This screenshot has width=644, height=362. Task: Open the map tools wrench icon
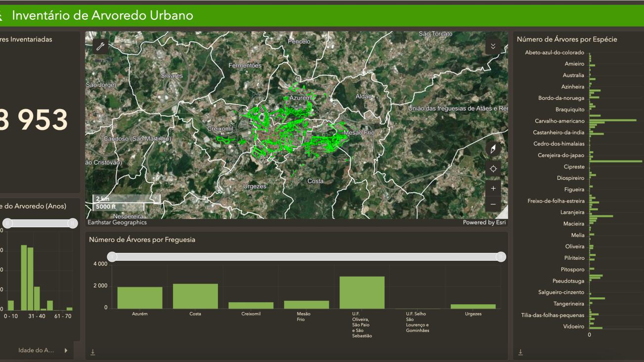(100, 46)
